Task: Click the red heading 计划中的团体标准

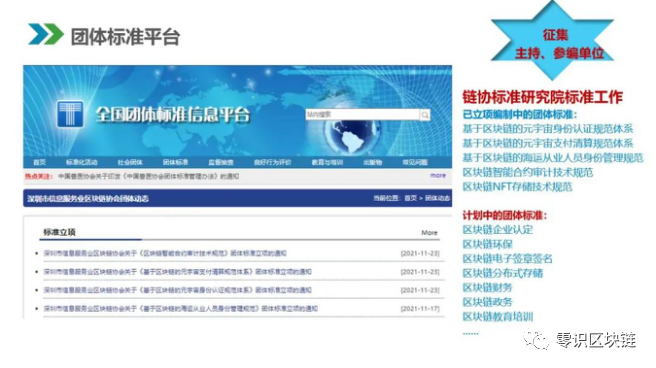Action: click(505, 216)
